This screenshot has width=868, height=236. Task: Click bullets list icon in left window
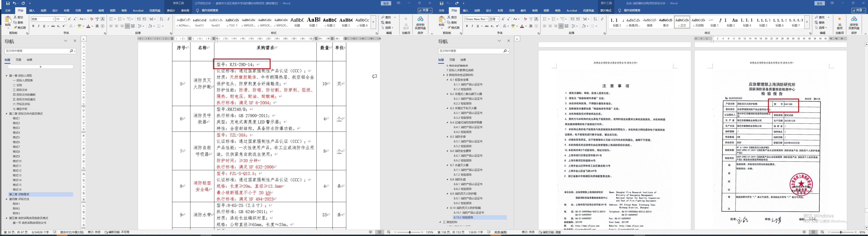111,19
